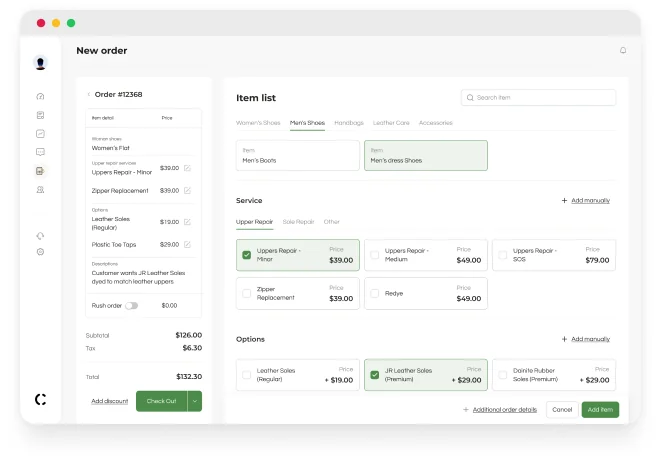Edit the Leather Soles (Regular) order line
Image resolution: width=661 pixels, height=464 pixels.
(x=187, y=222)
